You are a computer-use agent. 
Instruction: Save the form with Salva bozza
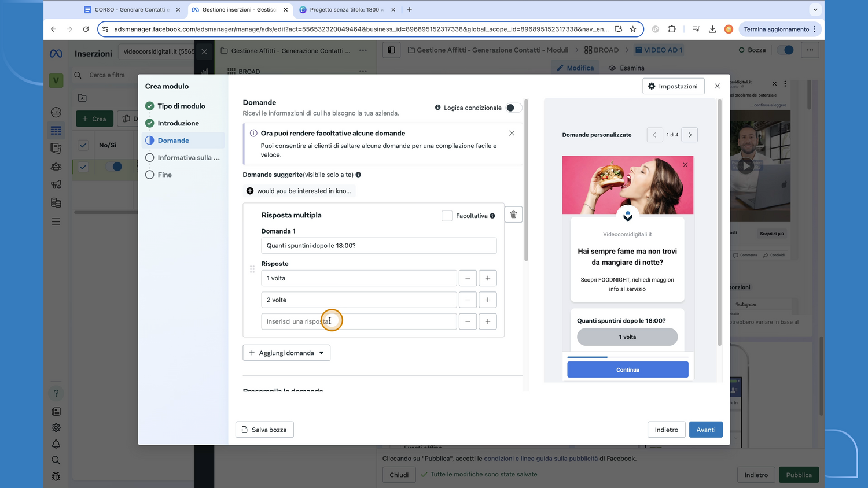point(264,430)
